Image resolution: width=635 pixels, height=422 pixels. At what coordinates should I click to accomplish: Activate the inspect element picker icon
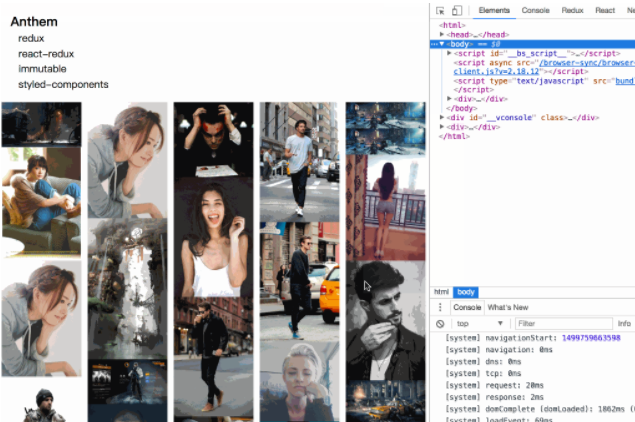[441, 10]
